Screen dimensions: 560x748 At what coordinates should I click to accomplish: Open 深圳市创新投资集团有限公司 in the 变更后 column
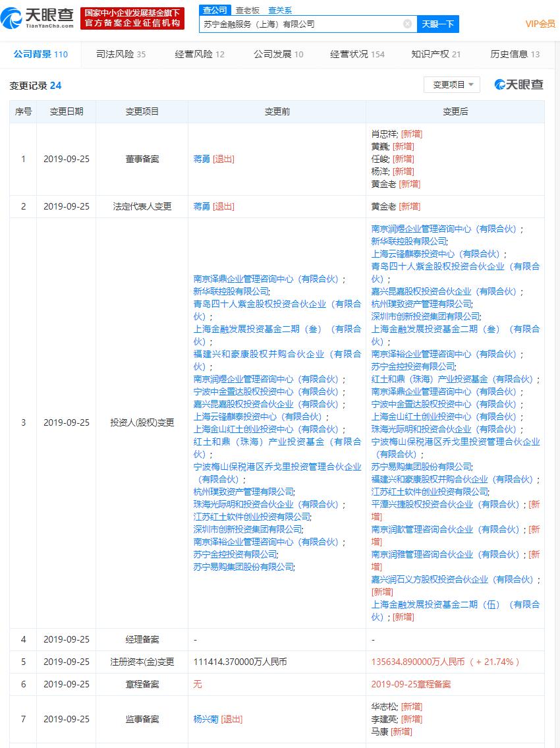coord(426,317)
